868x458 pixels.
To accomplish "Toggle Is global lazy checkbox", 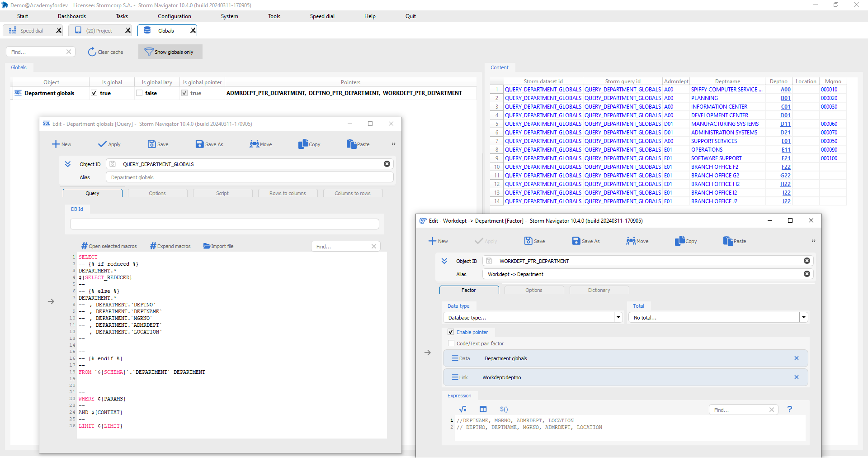I will (x=139, y=93).
